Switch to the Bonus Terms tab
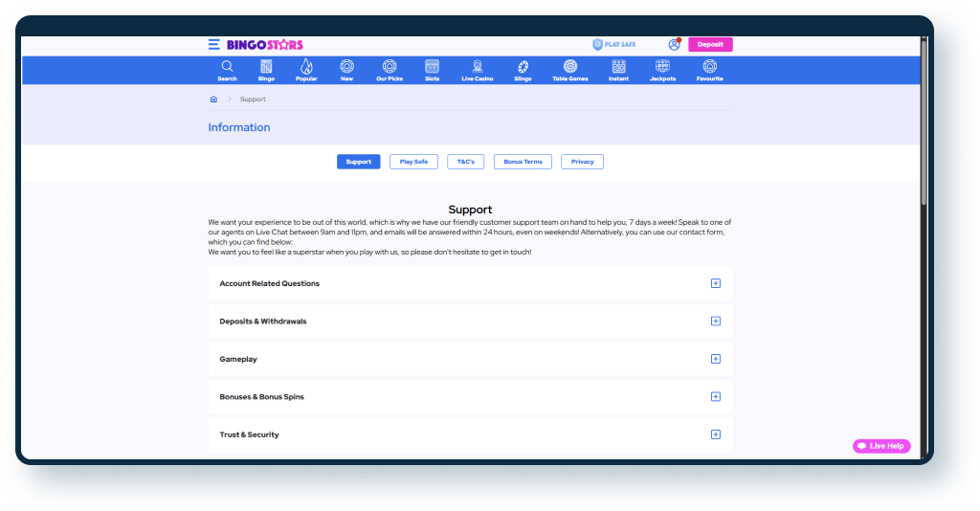The width and height of the screenshot is (980, 511). click(523, 162)
